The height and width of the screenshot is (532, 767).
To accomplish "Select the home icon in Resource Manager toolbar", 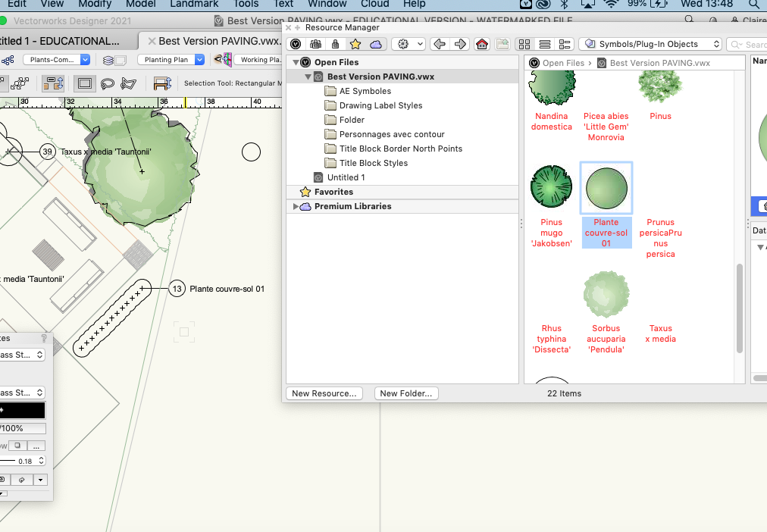I will point(481,44).
